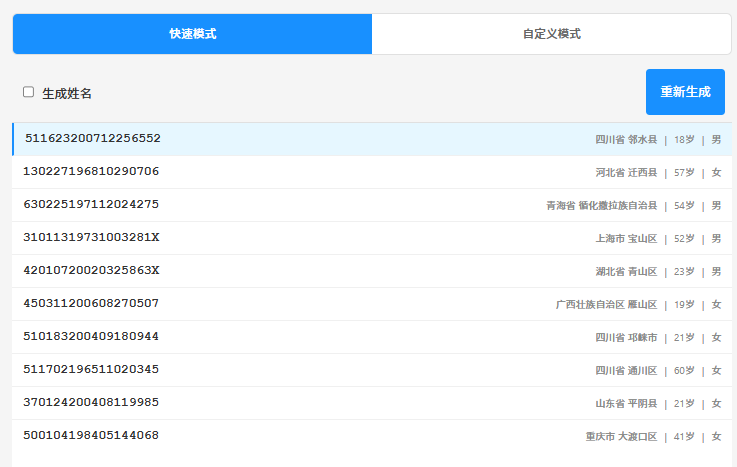Click ID number 500104198405144068
The height and width of the screenshot is (467, 737).
(91, 436)
